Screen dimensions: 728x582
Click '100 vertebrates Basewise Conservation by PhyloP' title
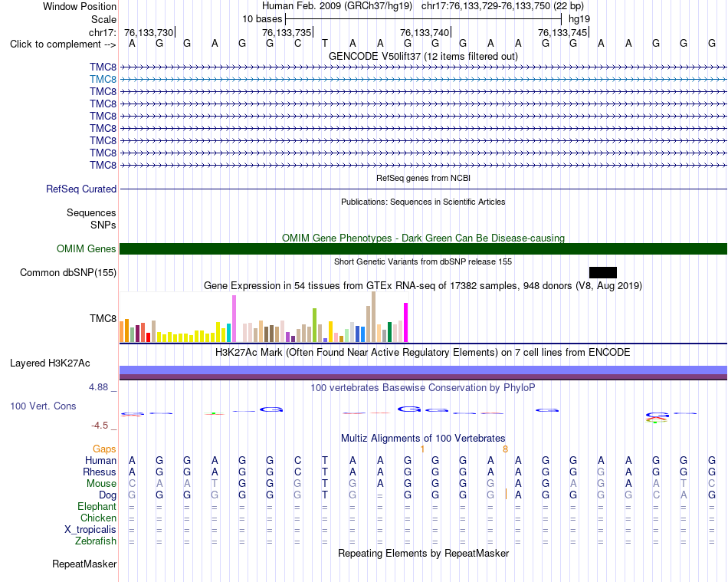tap(423, 387)
